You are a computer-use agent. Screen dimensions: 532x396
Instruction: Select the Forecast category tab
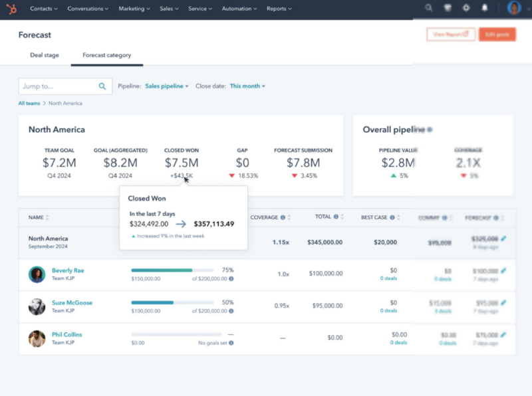tap(107, 55)
